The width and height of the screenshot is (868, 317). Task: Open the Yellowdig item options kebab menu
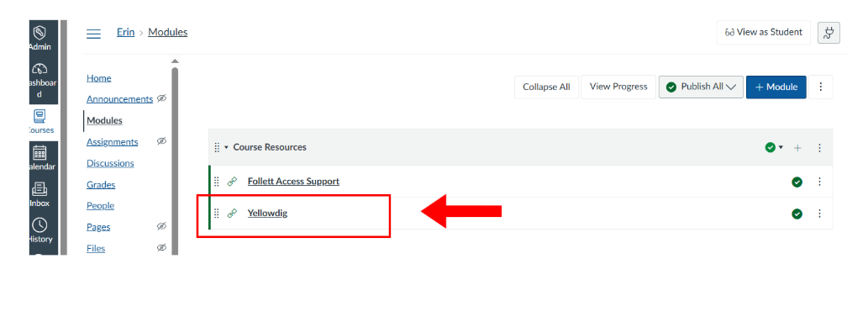tap(820, 214)
